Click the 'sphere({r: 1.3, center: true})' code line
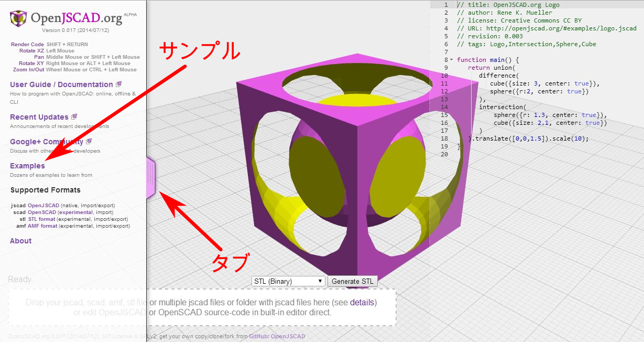 [550, 115]
